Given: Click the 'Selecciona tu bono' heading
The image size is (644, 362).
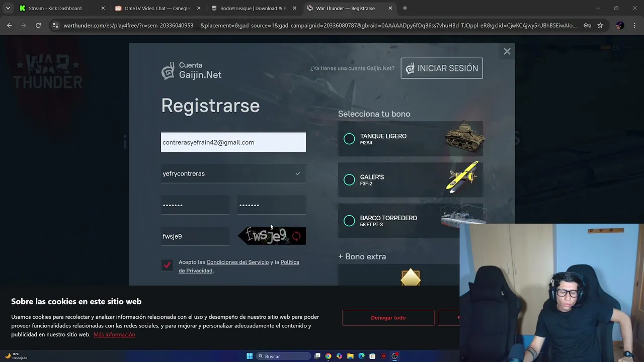Looking at the screenshot, I should (x=374, y=114).
